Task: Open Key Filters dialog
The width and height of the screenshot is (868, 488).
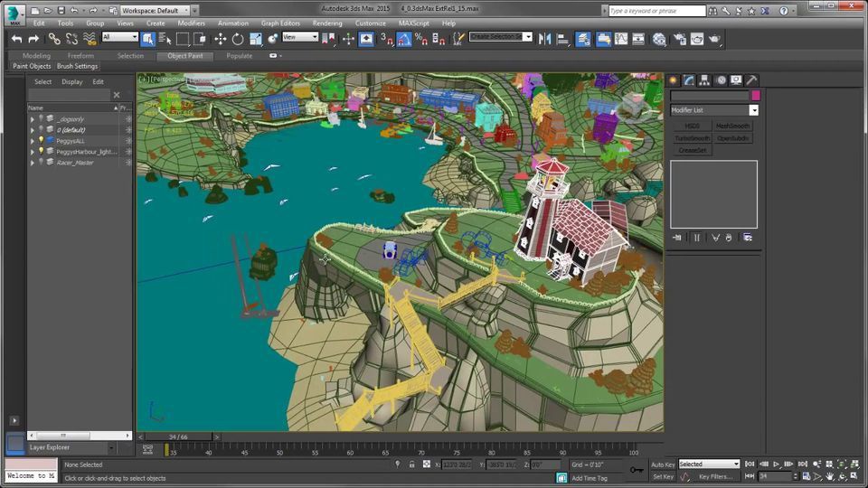Action: [715, 476]
